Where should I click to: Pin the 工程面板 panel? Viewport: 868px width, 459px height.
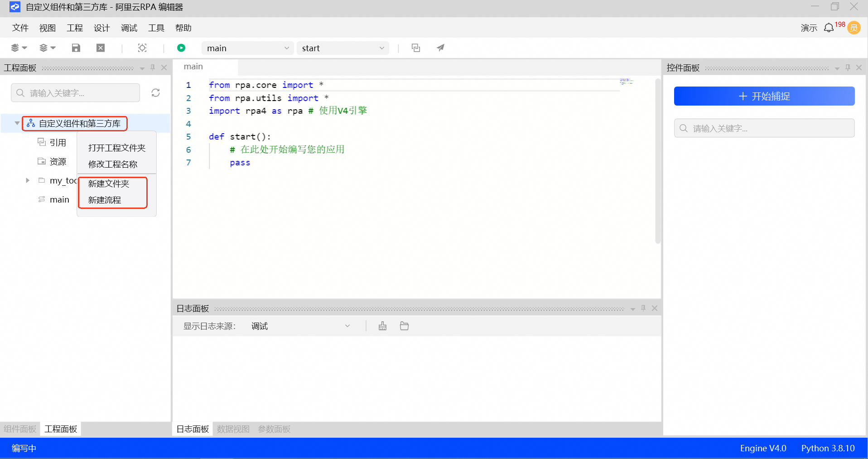click(x=153, y=68)
